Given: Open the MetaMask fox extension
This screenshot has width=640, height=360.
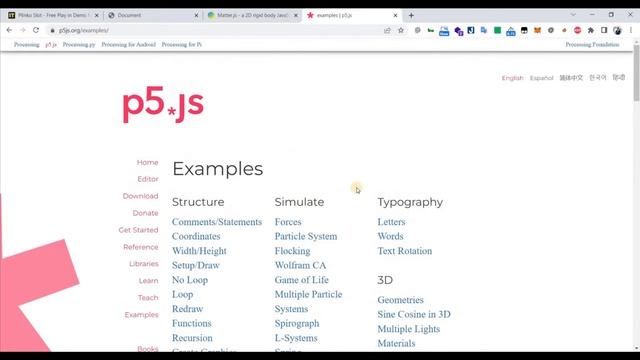Looking at the screenshot, I should point(538,30).
